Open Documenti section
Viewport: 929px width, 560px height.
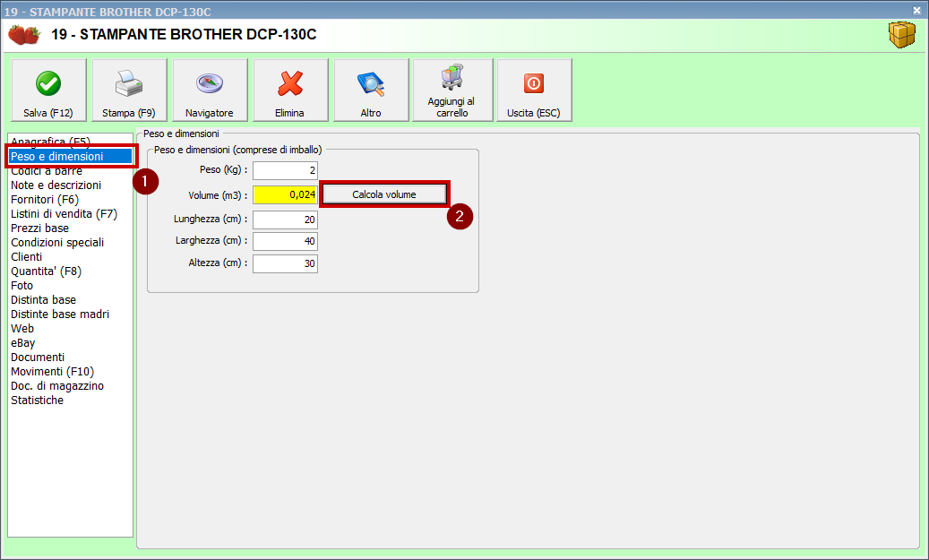coord(38,357)
